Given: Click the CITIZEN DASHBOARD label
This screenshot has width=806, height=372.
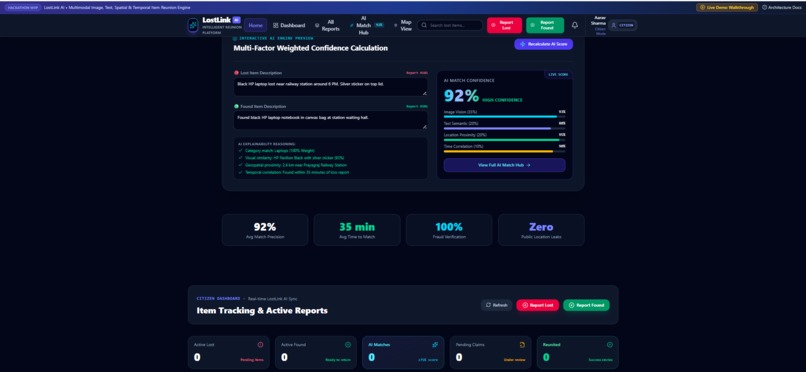Looking at the screenshot, I should pyautogui.click(x=218, y=299).
